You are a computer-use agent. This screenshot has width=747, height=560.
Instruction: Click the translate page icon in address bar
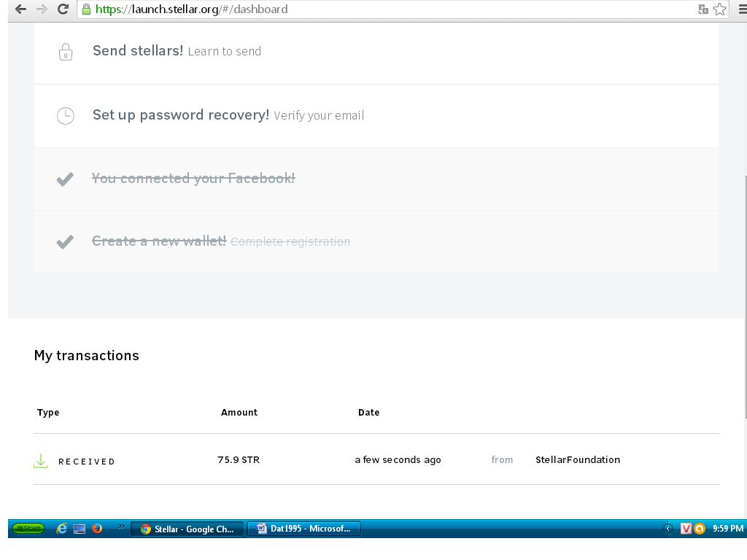pyautogui.click(x=703, y=9)
